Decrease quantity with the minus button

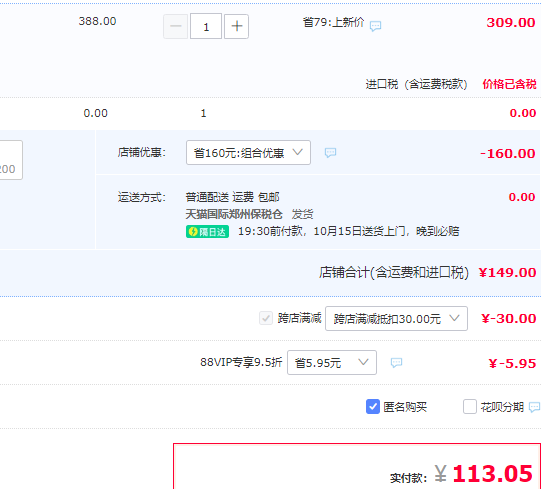(175, 26)
